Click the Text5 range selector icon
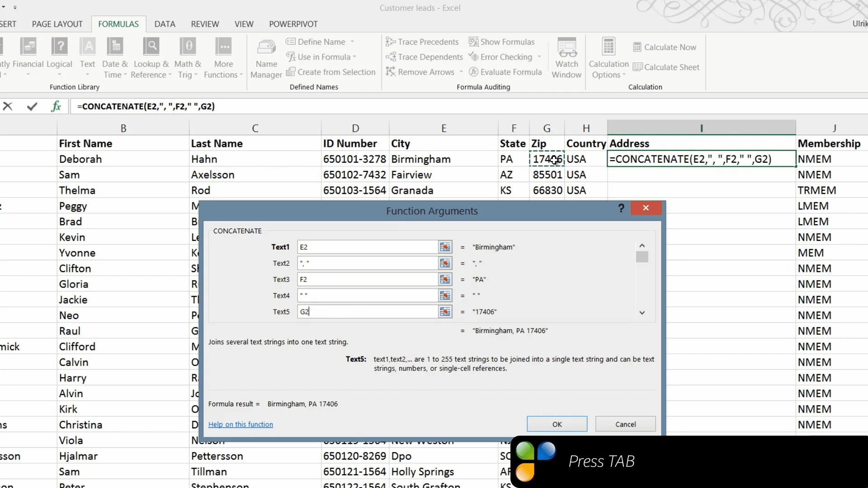The width and height of the screenshot is (868, 488). 445,312
